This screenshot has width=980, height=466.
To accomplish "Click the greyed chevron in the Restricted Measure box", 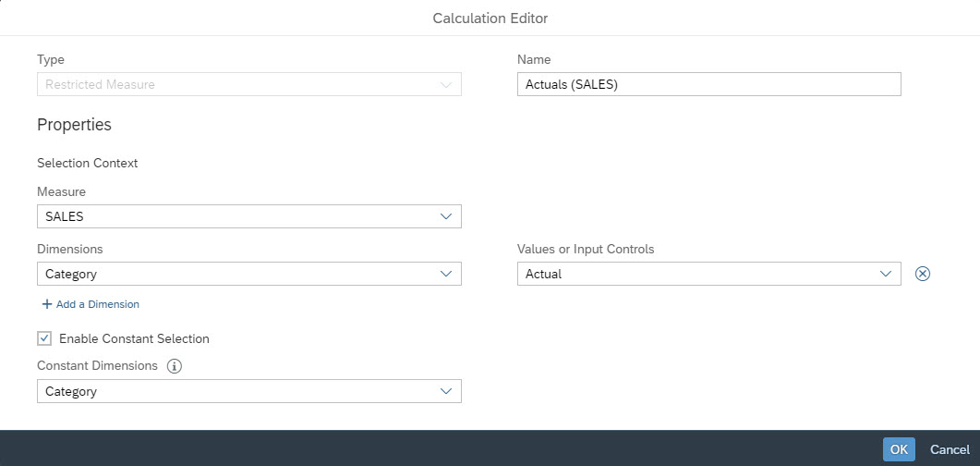I will click(445, 84).
